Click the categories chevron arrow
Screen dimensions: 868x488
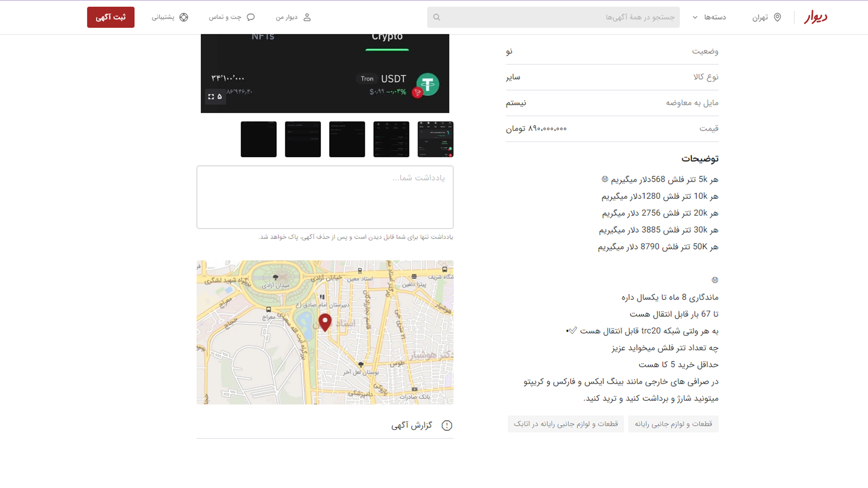tap(695, 17)
